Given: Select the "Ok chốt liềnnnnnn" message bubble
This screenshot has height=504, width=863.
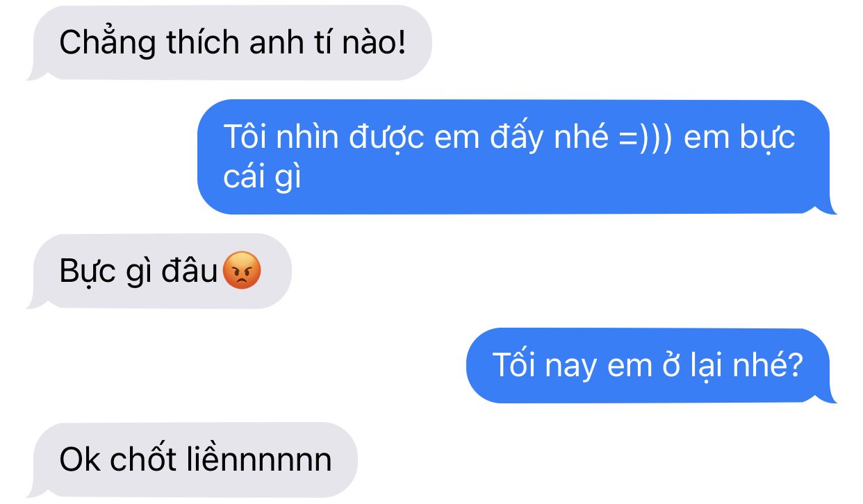Looking at the screenshot, I should pos(192,460).
